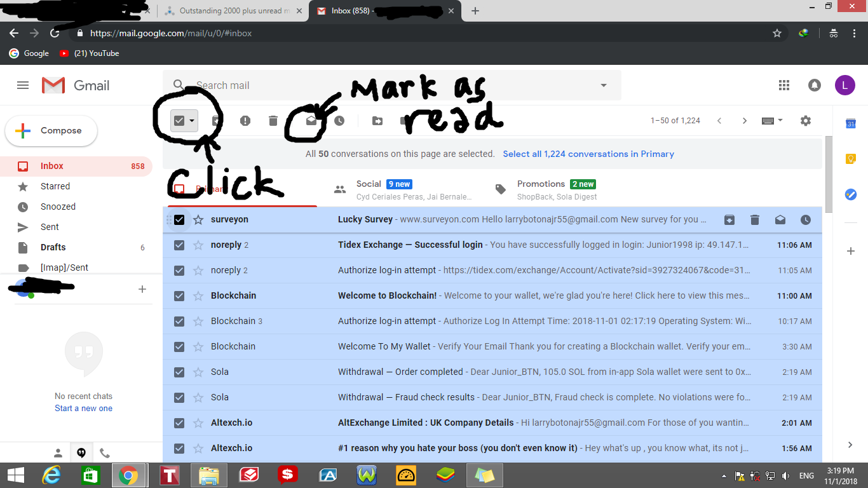Image resolution: width=868 pixels, height=488 pixels.
Task: Mark the surveyon row as read
Action: pos(780,220)
